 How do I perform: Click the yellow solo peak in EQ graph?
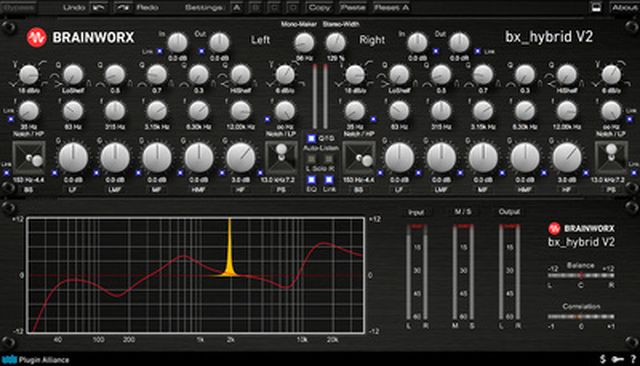pos(229,249)
